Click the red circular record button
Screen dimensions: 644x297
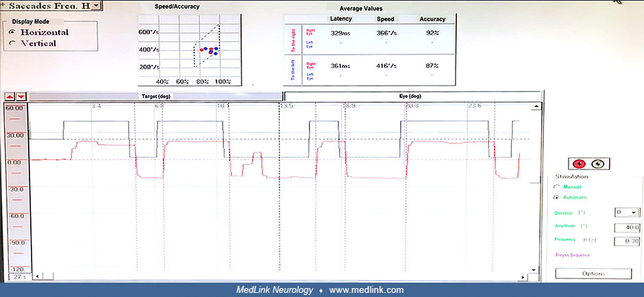click(x=580, y=163)
